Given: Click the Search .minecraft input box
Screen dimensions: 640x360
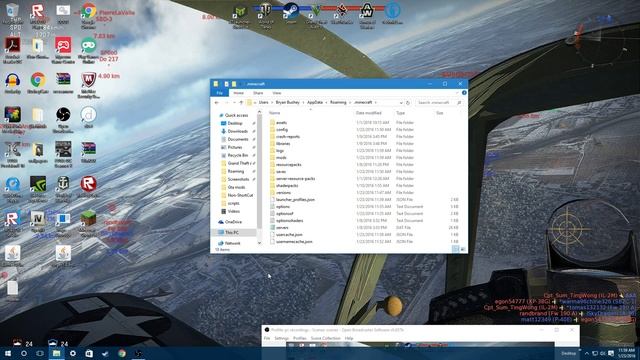Looking at the screenshot, I should pos(439,102).
